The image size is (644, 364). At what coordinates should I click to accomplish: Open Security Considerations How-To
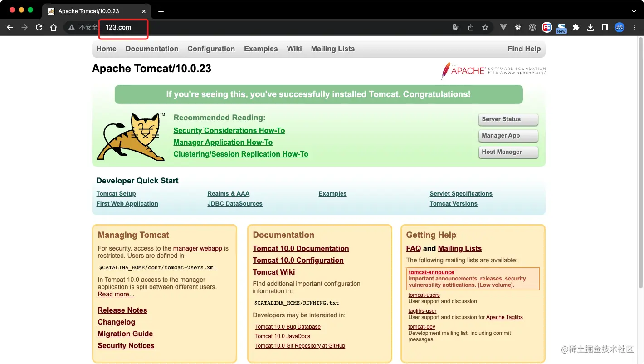pos(229,130)
